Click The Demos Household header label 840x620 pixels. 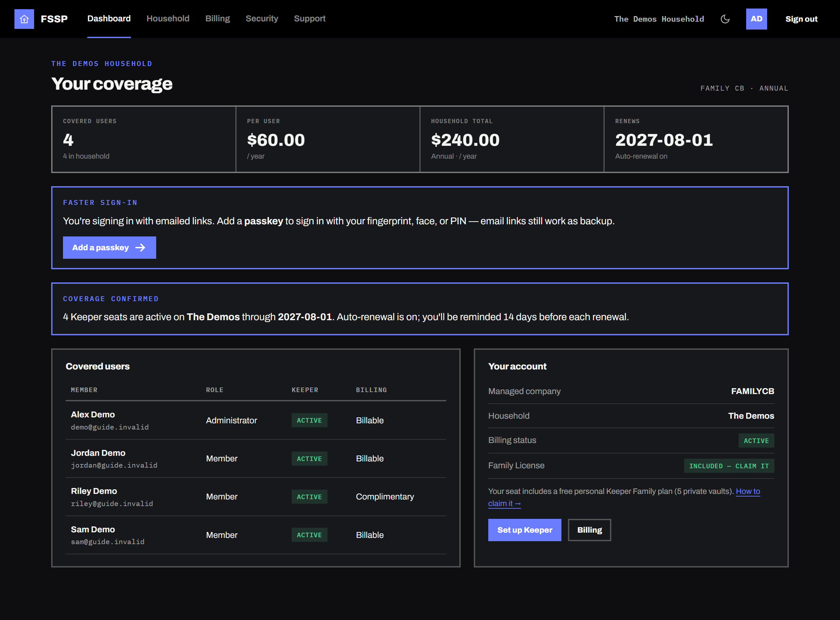coord(659,19)
